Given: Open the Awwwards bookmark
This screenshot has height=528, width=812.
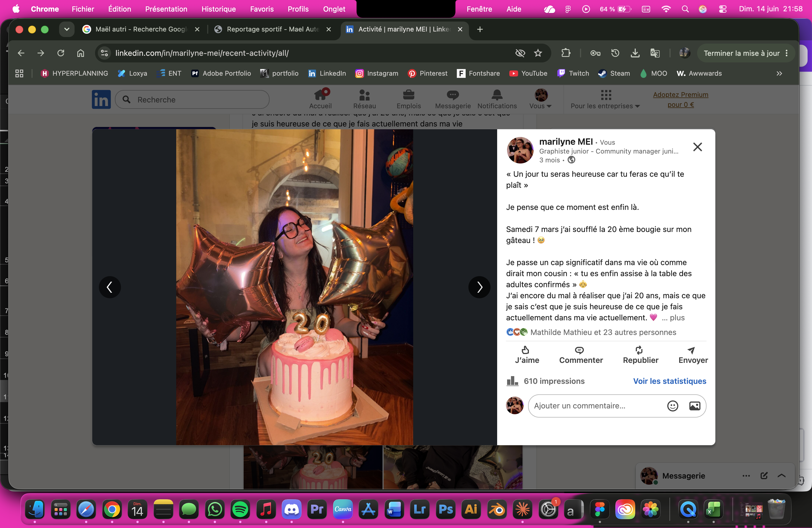Looking at the screenshot, I should [x=699, y=74].
